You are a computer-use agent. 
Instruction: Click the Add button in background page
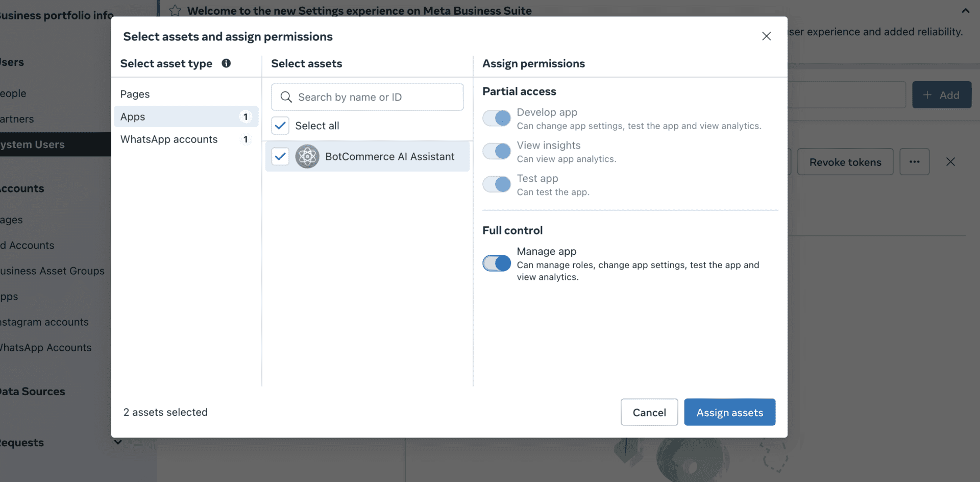[942, 95]
